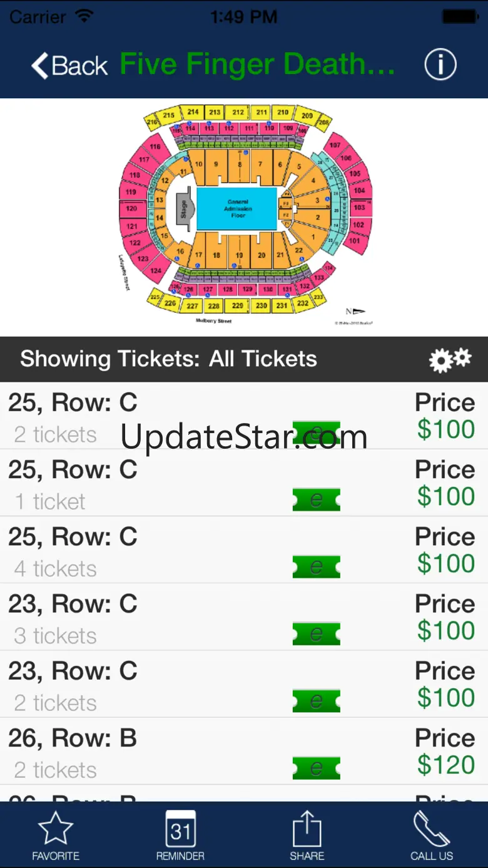Tap the info icon in header
The width and height of the screenshot is (488, 868).
pyautogui.click(x=440, y=64)
